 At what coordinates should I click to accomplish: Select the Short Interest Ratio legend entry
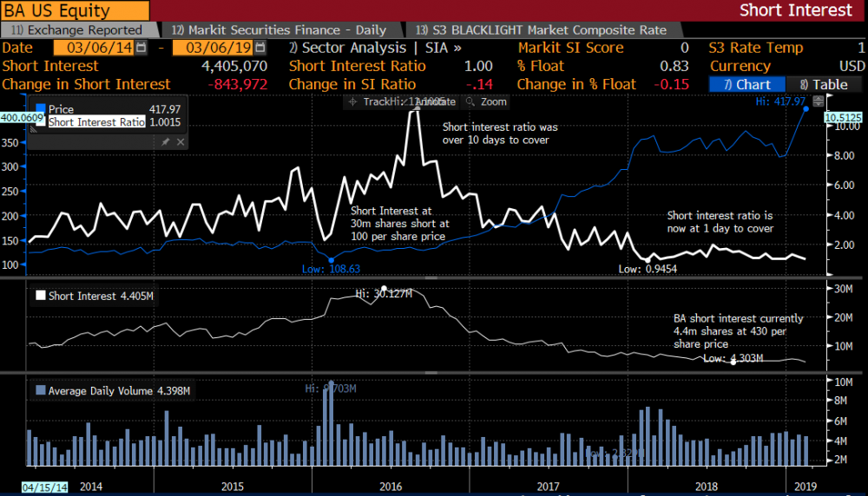(x=97, y=122)
